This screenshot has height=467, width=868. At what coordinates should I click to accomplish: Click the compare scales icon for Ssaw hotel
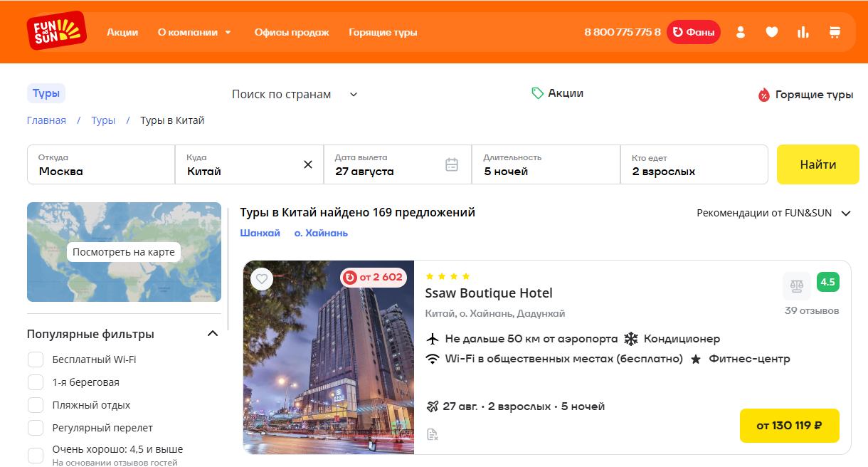click(797, 286)
